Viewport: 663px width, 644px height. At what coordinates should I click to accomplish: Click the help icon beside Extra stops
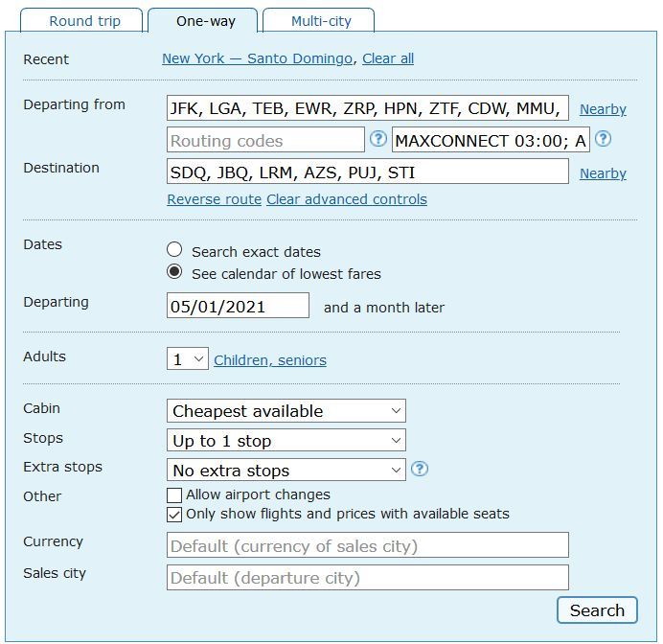click(420, 469)
